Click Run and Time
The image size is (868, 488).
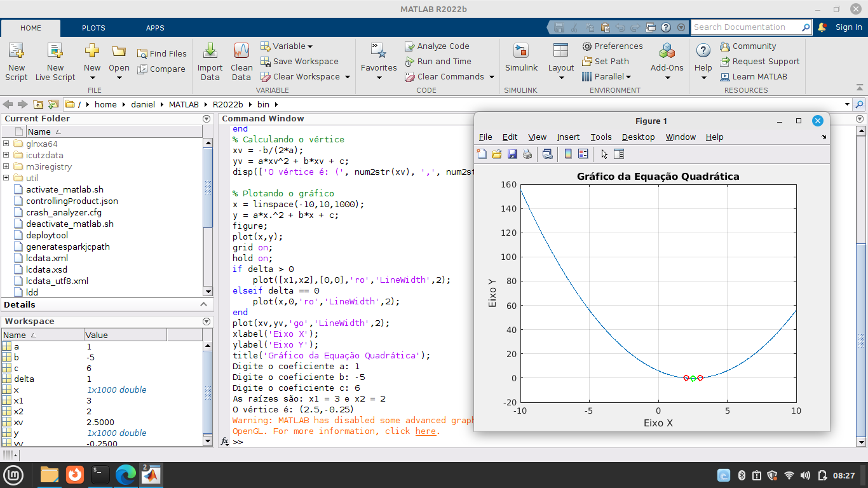[x=438, y=61]
